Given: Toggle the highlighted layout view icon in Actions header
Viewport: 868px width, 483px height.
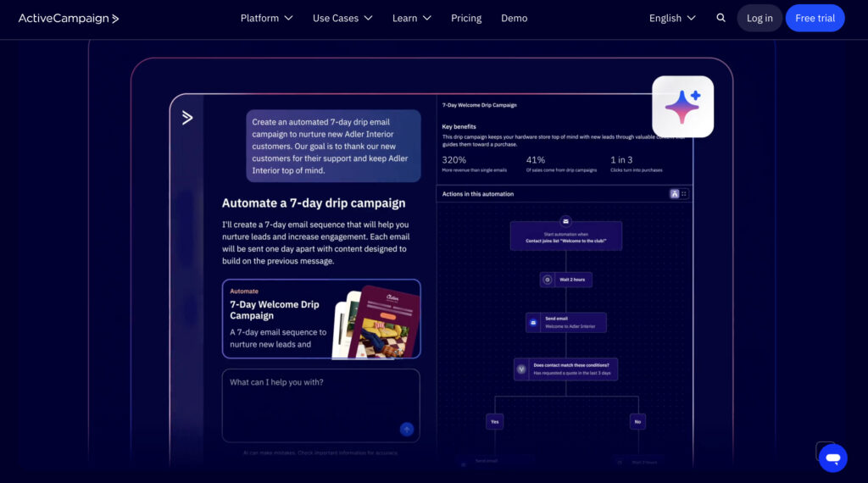Looking at the screenshot, I should (674, 194).
